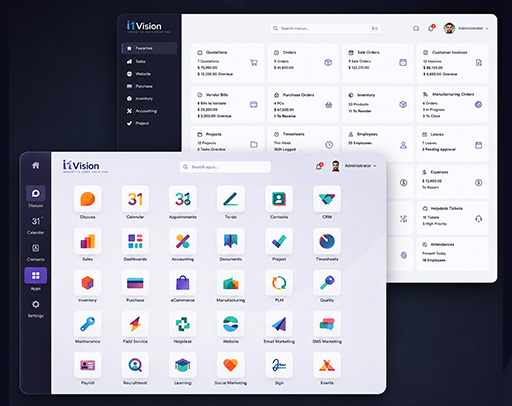Open the Documents app
Screen dimensions: 512x406
click(x=231, y=241)
